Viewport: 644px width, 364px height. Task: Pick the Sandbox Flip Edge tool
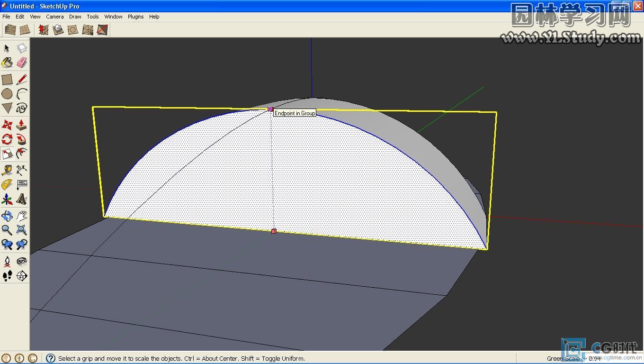[102, 30]
